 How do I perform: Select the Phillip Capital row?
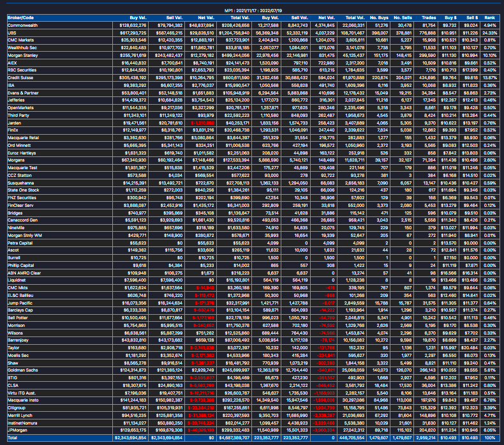253,266
